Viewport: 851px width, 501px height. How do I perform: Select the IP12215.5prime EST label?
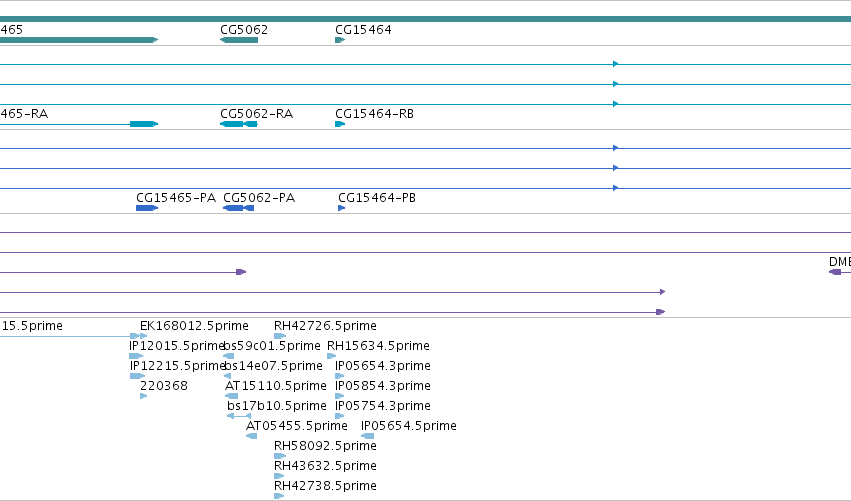coord(177,366)
